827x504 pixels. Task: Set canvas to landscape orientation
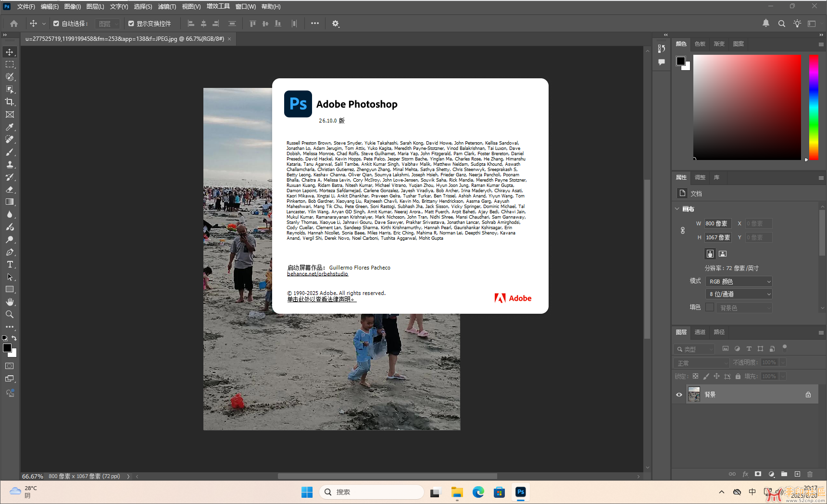[x=723, y=254]
